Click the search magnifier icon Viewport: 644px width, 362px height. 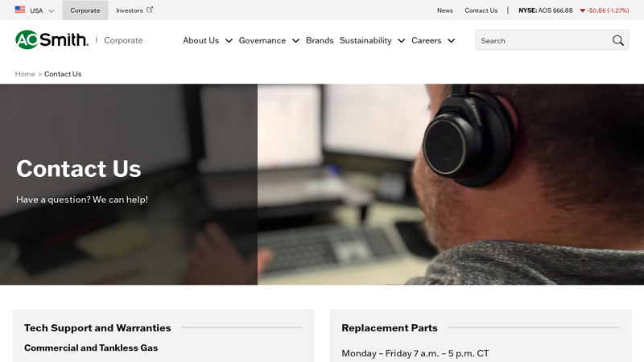617,40
